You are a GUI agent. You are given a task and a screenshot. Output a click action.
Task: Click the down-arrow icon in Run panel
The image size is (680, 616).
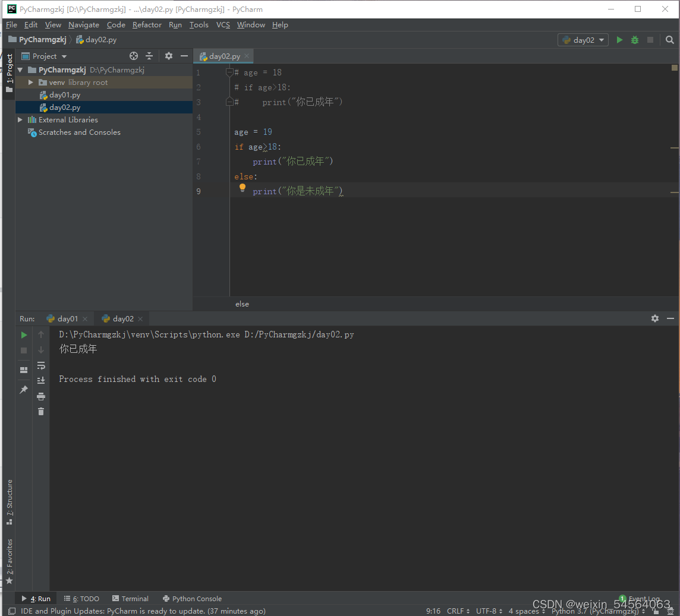41,350
